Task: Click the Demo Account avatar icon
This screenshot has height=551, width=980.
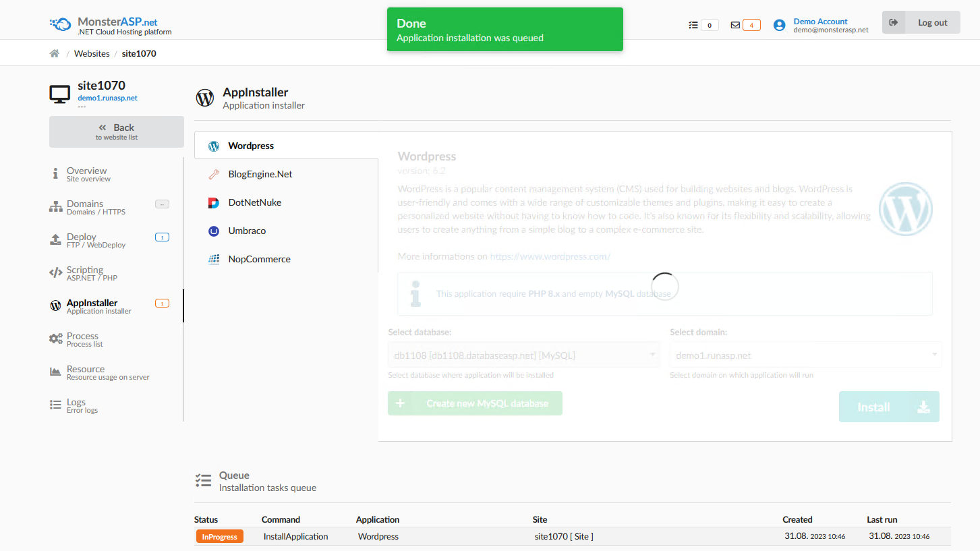Action: pos(780,25)
